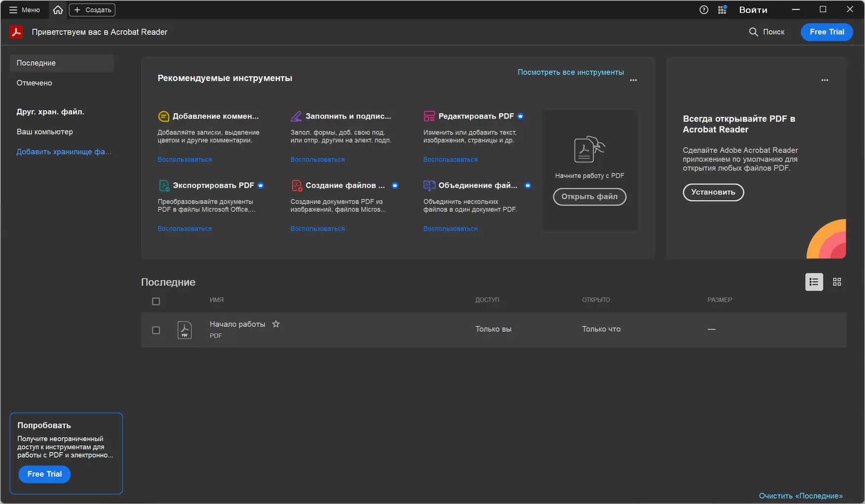Open options menu of default-PDF card
Image resolution: width=865 pixels, height=504 pixels.
(x=824, y=80)
